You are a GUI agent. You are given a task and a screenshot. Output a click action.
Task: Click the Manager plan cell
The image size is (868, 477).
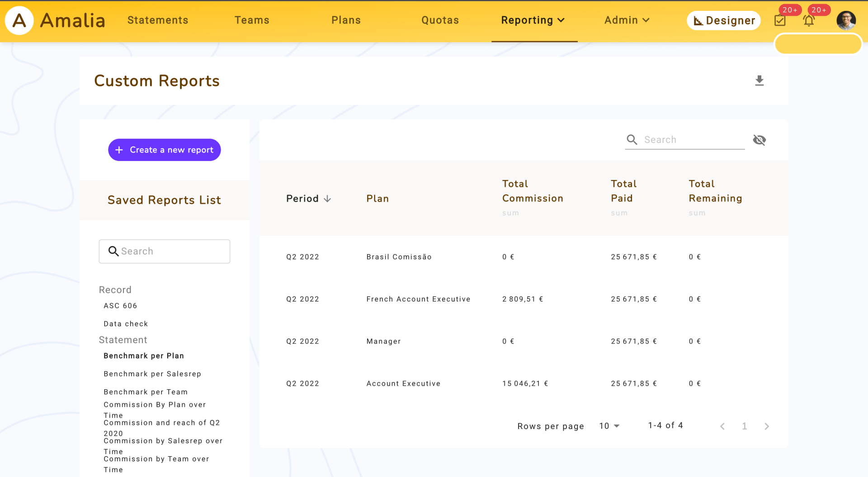point(383,341)
